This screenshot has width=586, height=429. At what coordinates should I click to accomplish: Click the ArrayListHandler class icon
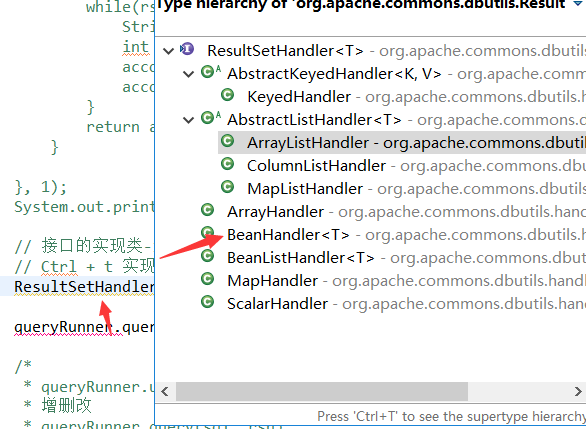point(227,141)
